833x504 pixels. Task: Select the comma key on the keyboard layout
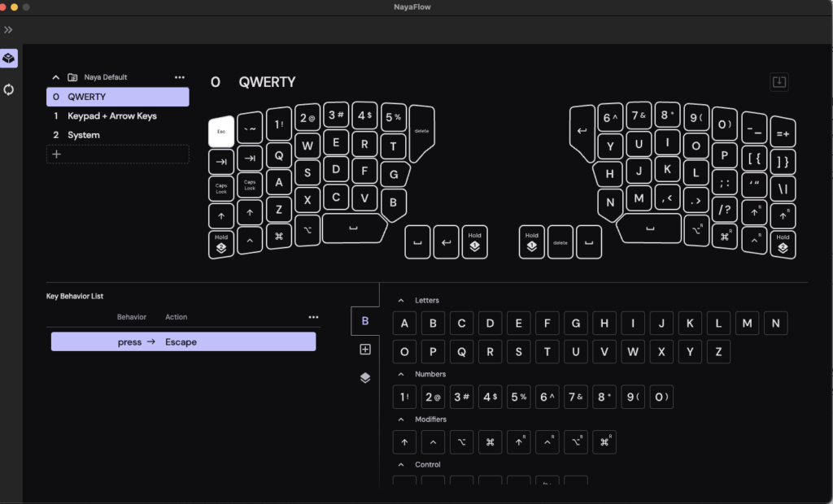pyautogui.click(x=668, y=198)
